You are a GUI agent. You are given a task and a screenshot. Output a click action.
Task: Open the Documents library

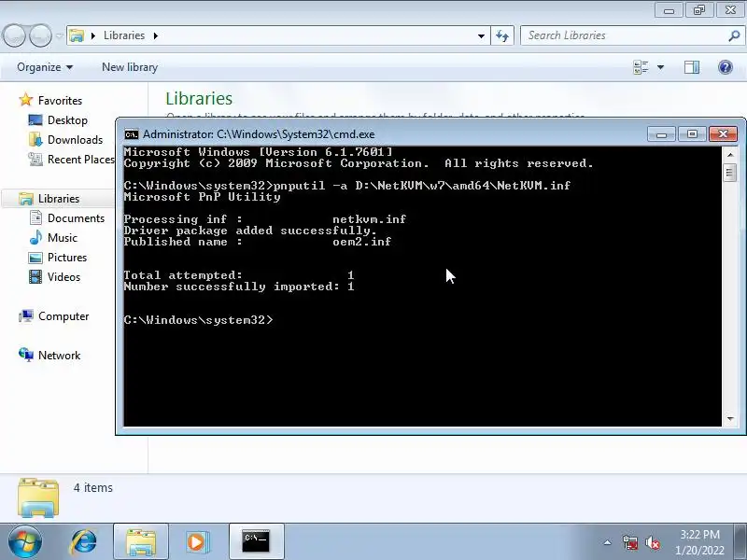point(76,218)
